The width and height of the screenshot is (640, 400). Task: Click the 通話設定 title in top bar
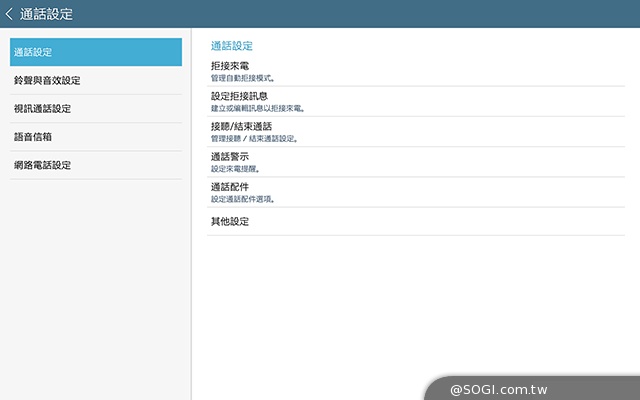click(x=46, y=14)
